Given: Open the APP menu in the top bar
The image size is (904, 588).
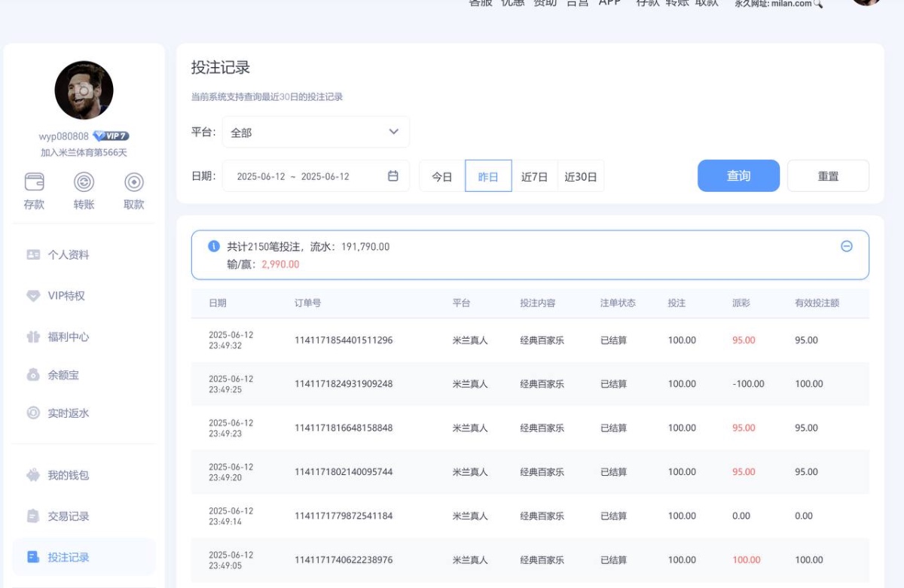Looking at the screenshot, I should (x=609, y=4).
